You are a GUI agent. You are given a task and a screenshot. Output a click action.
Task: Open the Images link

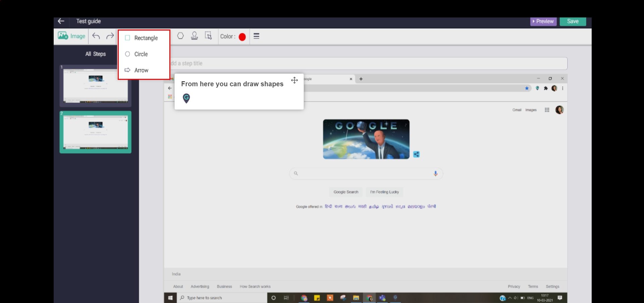pyautogui.click(x=531, y=110)
